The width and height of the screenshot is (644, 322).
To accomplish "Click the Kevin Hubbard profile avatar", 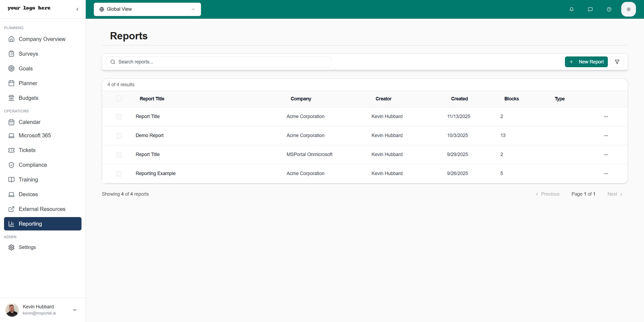I will click(12, 310).
